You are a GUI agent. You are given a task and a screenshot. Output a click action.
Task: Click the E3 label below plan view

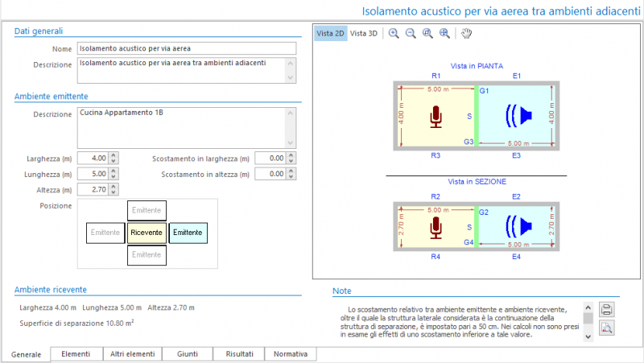pyautogui.click(x=516, y=155)
